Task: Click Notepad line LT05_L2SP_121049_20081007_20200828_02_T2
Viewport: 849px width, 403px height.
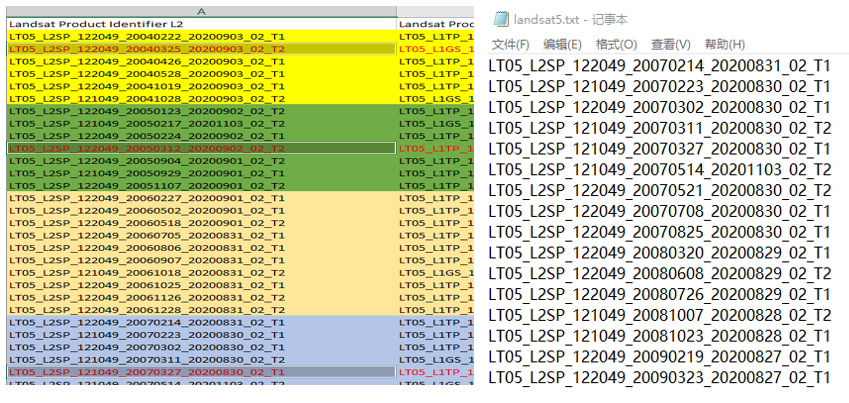Action: coord(659,315)
